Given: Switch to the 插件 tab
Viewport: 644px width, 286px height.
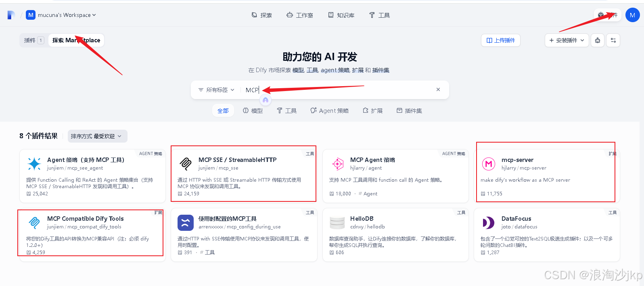Looking at the screenshot, I should (33, 40).
